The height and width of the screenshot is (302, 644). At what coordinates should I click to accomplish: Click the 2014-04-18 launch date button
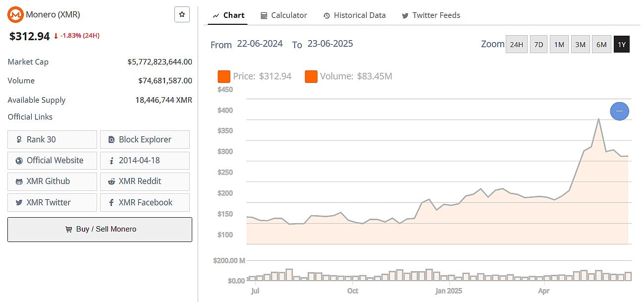pyautogui.click(x=145, y=160)
